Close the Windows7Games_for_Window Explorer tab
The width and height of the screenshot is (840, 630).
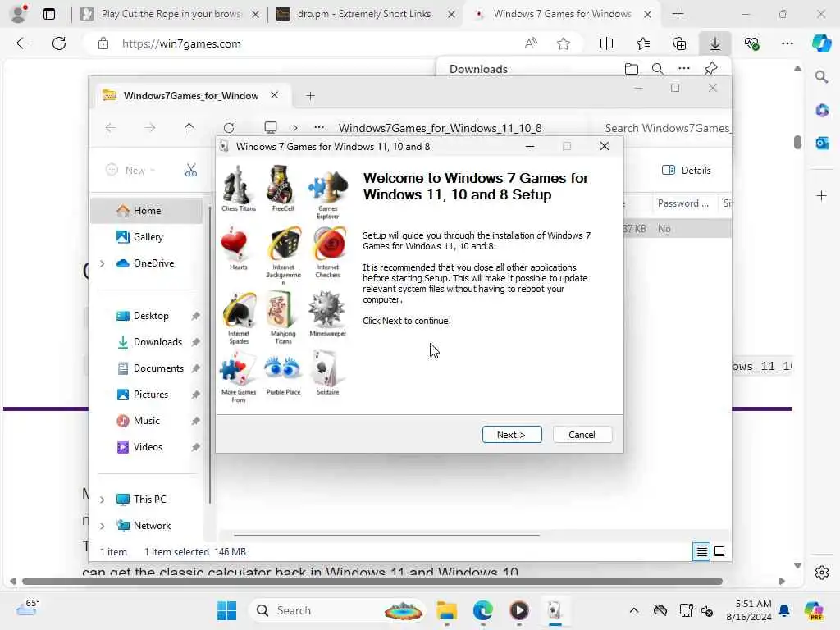coord(274,95)
